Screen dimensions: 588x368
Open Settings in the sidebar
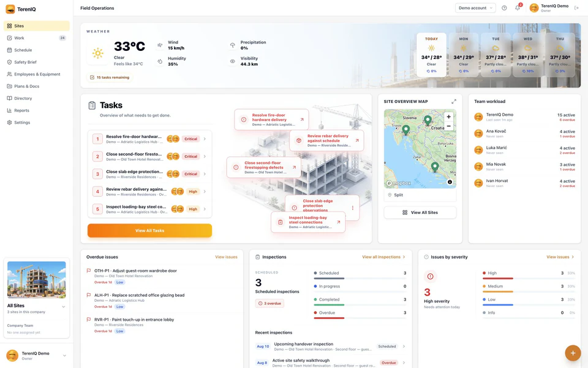pyautogui.click(x=36, y=123)
